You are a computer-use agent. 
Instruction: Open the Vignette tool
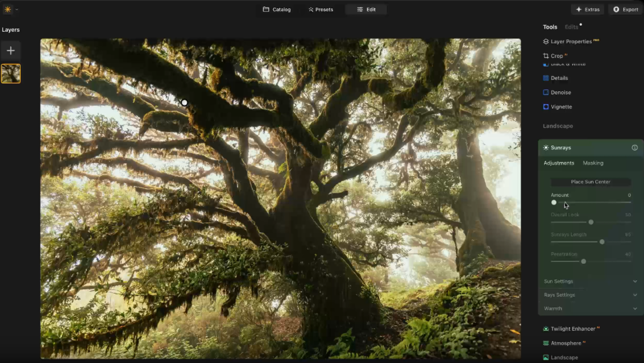pos(558,107)
